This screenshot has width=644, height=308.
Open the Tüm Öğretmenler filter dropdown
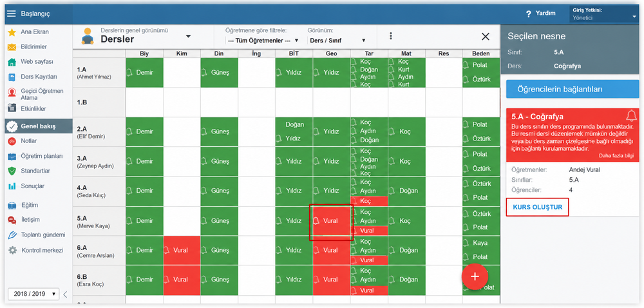(262, 41)
